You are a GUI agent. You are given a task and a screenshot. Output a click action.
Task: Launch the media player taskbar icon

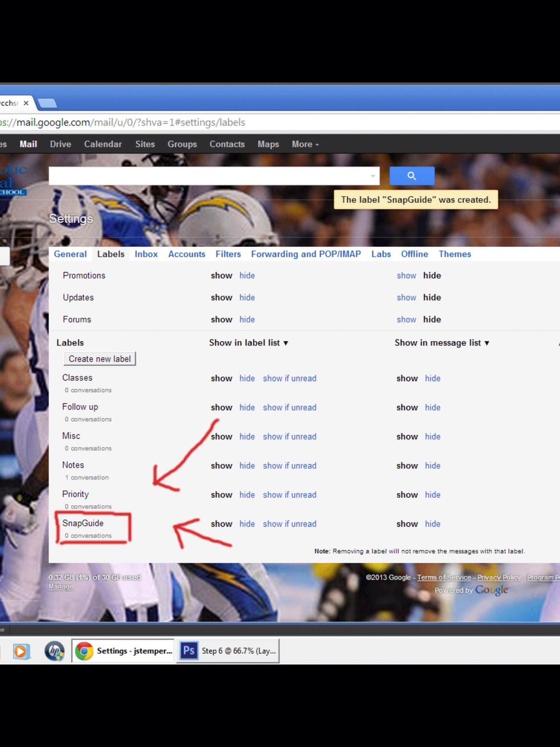22,651
